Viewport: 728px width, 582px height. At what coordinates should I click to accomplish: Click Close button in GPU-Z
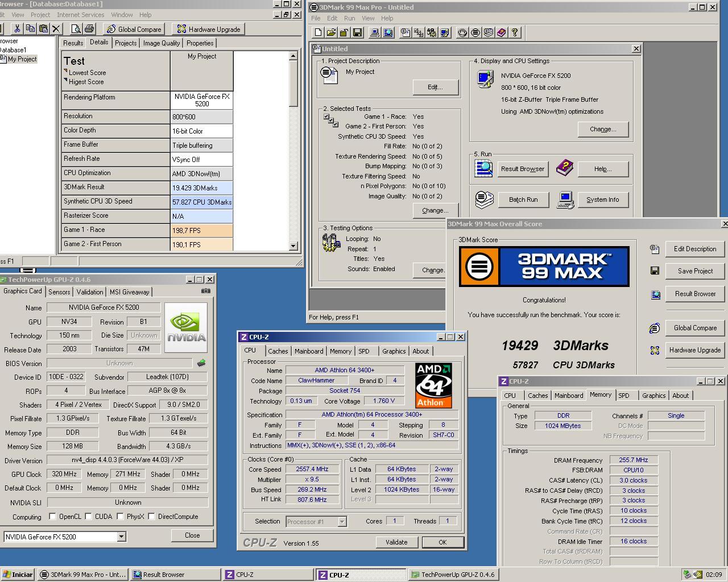(192, 535)
